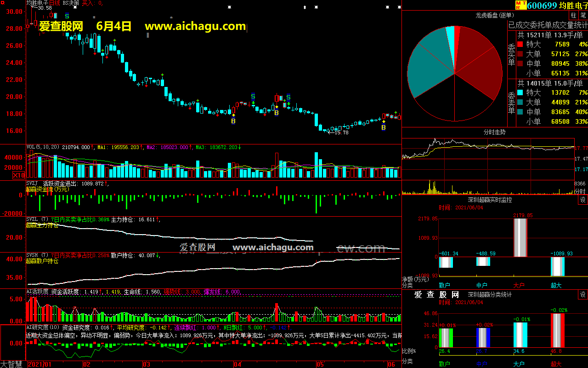588x368 pixels.
Task: Click the VOL(5,10,20) indicator name
Action: click(x=43, y=147)
